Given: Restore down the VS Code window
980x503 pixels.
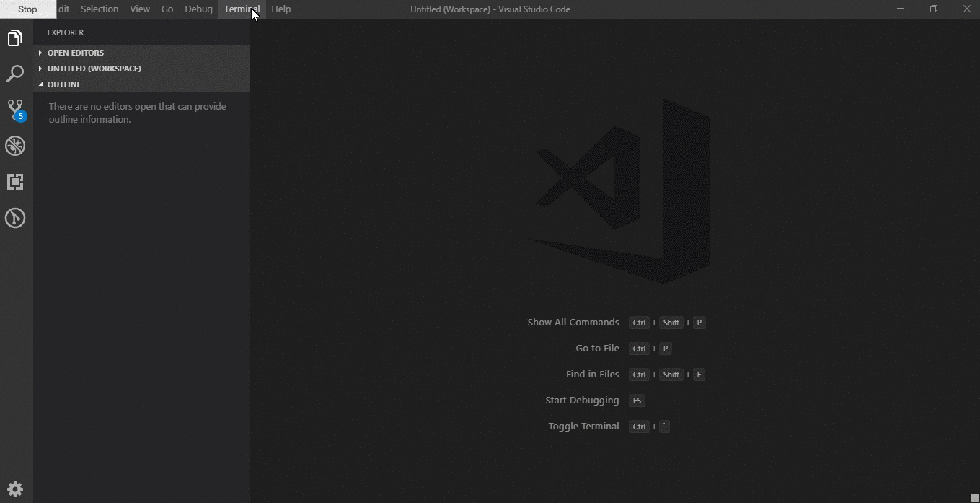Looking at the screenshot, I should coord(934,9).
